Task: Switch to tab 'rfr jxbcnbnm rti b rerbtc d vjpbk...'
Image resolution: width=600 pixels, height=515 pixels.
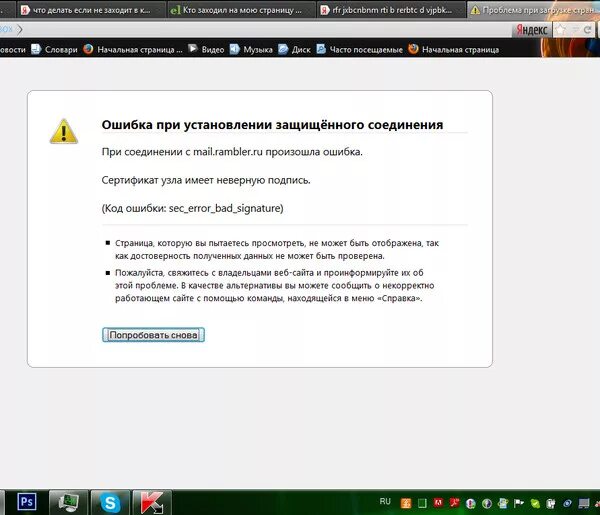Action: coord(391,10)
